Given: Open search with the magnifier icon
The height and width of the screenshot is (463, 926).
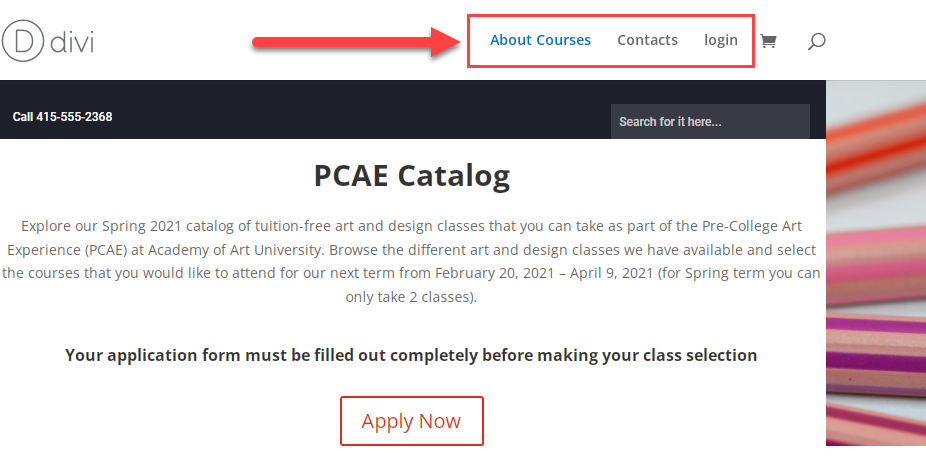Looking at the screenshot, I should tap(816, 41).
